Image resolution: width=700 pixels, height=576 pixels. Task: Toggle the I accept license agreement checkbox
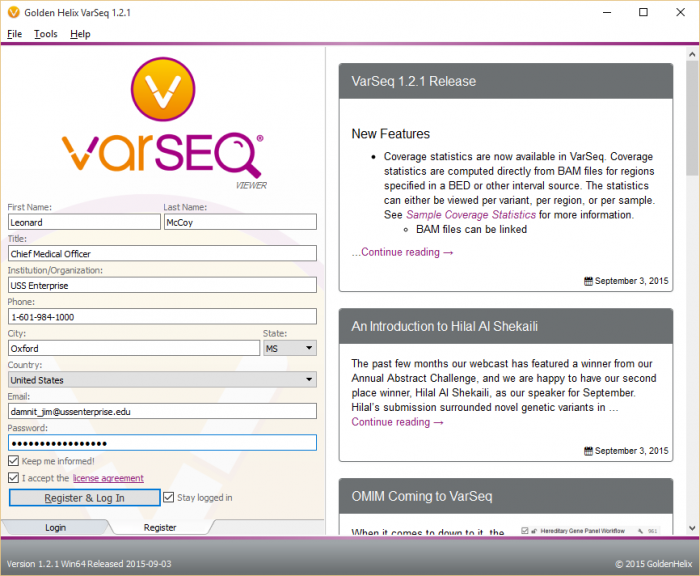pos(13,478)
